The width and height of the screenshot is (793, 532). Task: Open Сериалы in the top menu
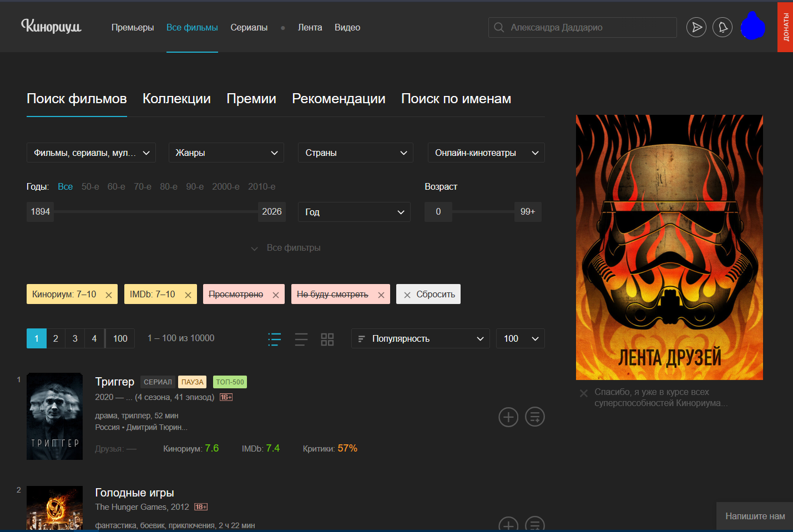tap(249, 27)
